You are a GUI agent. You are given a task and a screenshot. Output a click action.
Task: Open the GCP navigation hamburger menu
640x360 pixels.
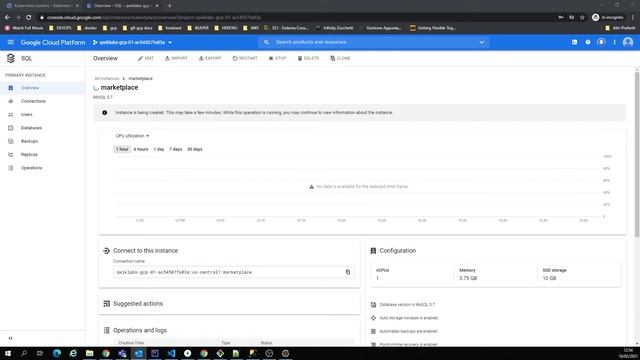[11, 42]
